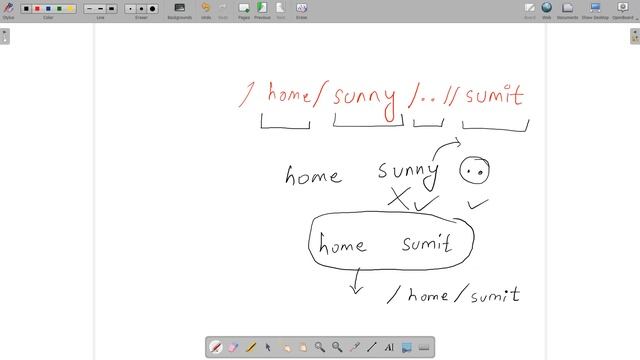Select the thick line width

pos(111,9)
